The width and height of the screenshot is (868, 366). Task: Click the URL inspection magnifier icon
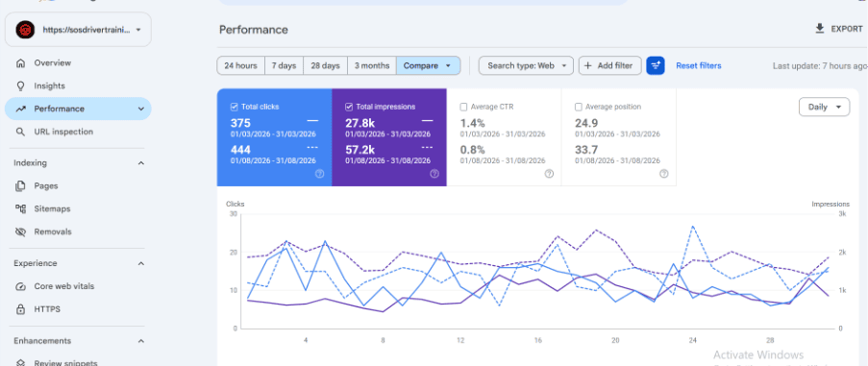(x=20, y=132)
